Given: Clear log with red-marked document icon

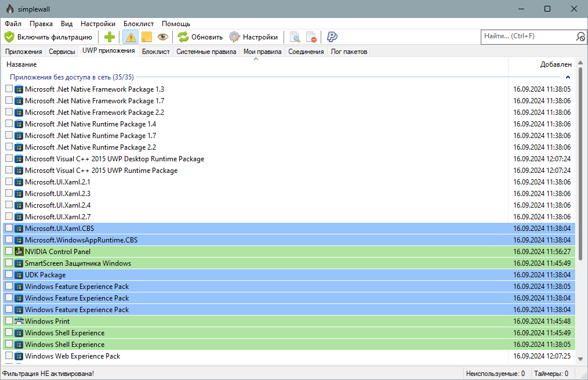Looking at the screenshot, I should point(311,37).
